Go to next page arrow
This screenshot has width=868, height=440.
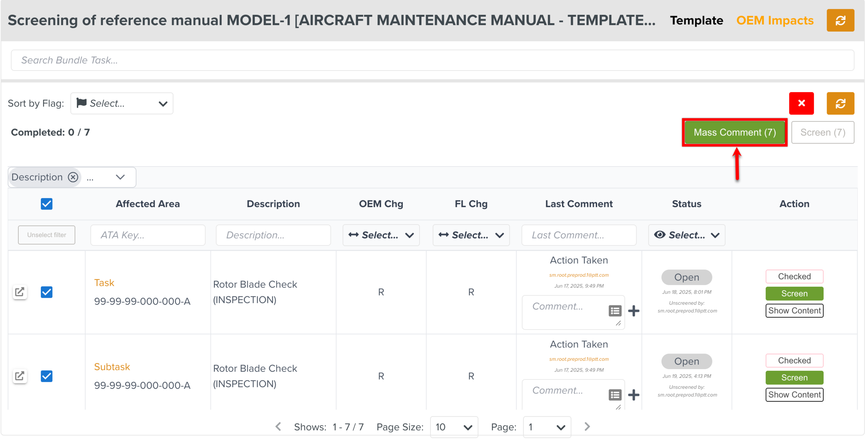587,427
